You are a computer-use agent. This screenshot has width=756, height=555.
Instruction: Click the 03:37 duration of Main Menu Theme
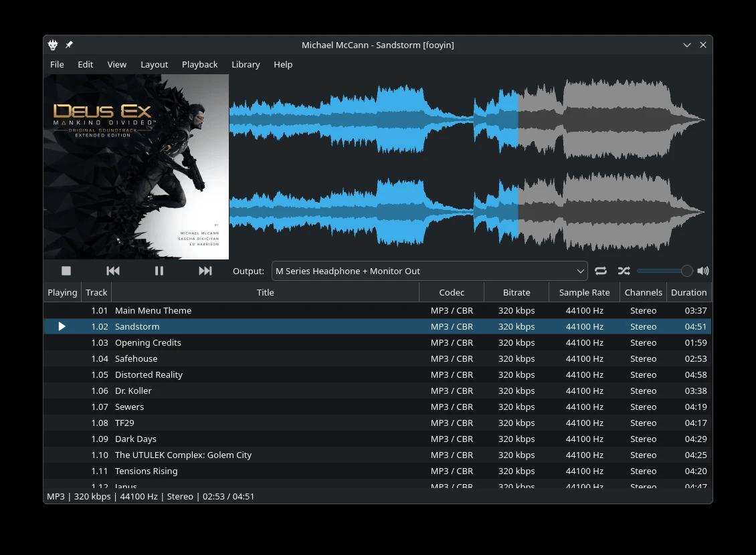[x=696, y=311]
